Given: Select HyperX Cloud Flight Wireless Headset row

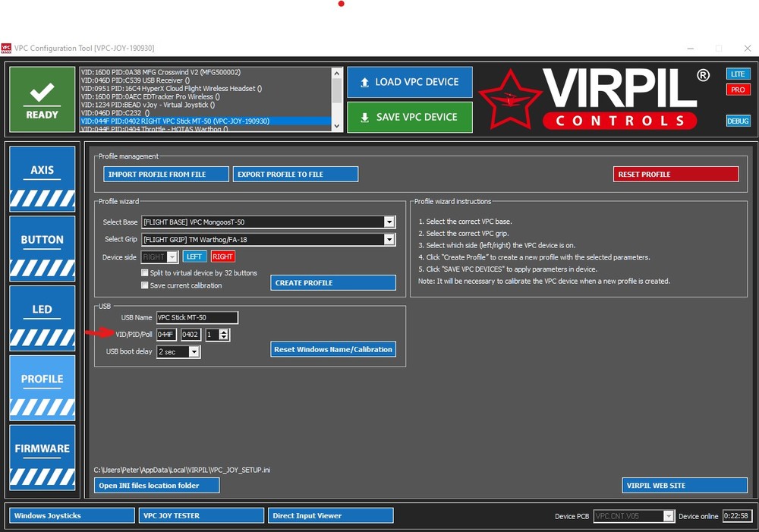Looking at the screenshot, I should 205,89.
